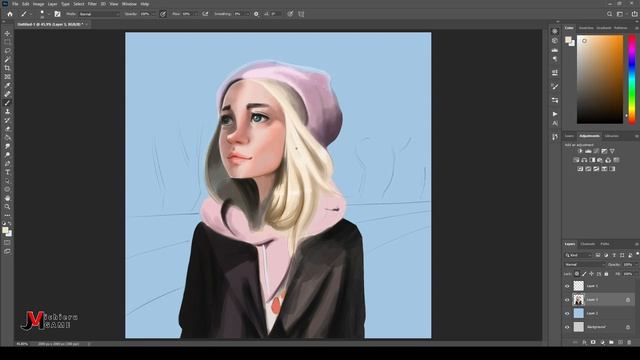This screenshot has width=640, height=360.
Task: Click the hue slider in Color panel
Action: [632, 80]
